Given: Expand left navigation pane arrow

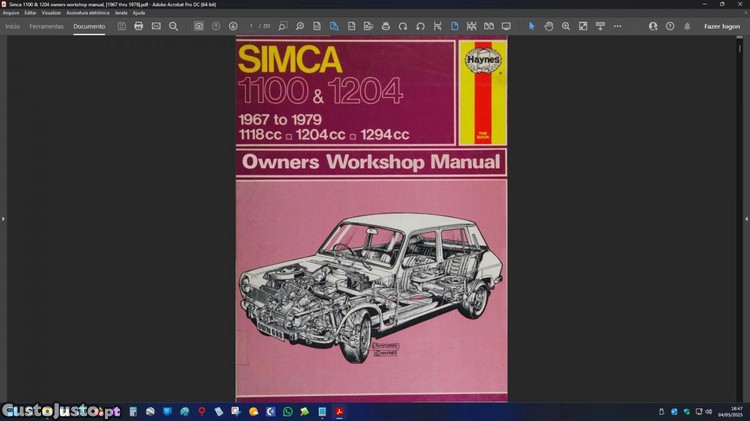Looking at the screenshot, I should tap(3, 218).
